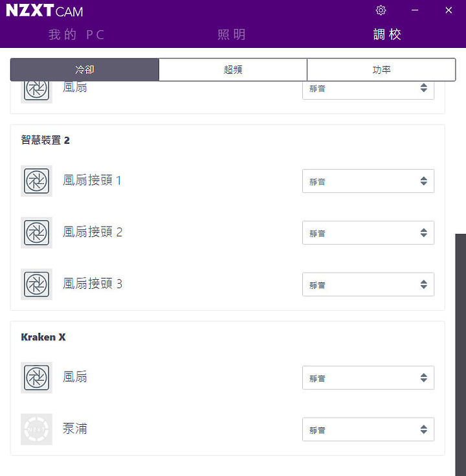Open the 超頻 sub-tab
The image size is (466, 476).
click(233, 70)
